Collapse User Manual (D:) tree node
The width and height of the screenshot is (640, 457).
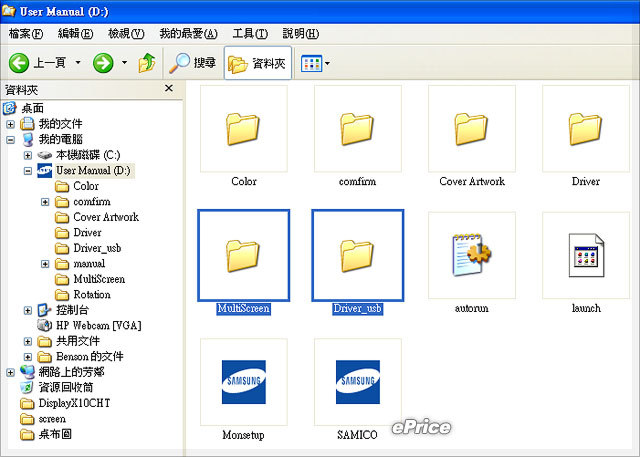click(28, 171)
